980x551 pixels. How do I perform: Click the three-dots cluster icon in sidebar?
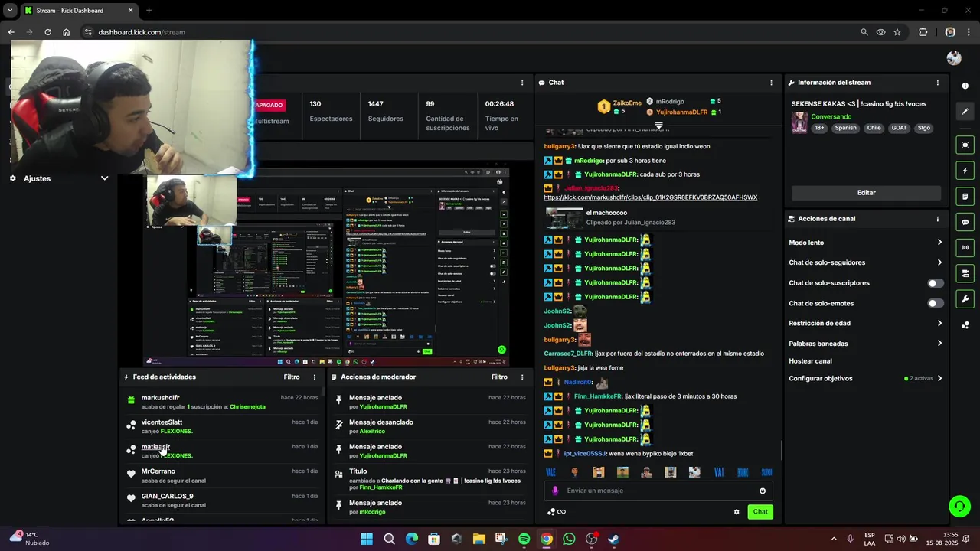[x=965, y=325]
